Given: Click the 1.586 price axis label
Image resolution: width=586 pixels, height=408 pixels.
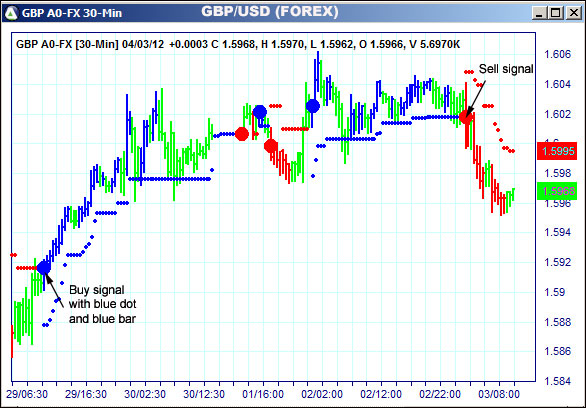Looking at the screenshot, I should (x=558, y=351).
